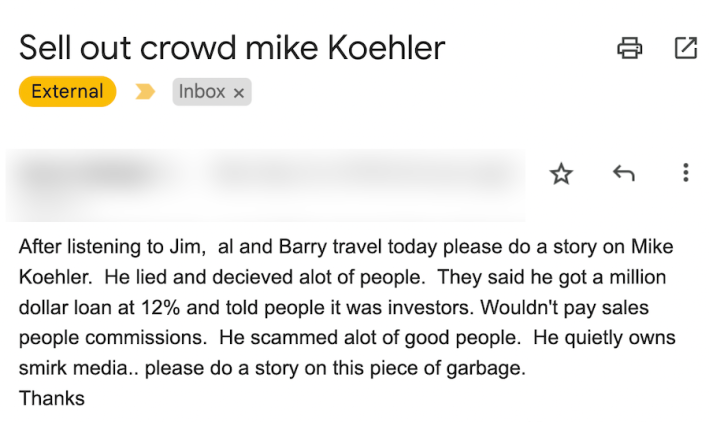709x422 pixels.
Task: Reply to the message using arrow icon
Action: (x=624, y=173)
